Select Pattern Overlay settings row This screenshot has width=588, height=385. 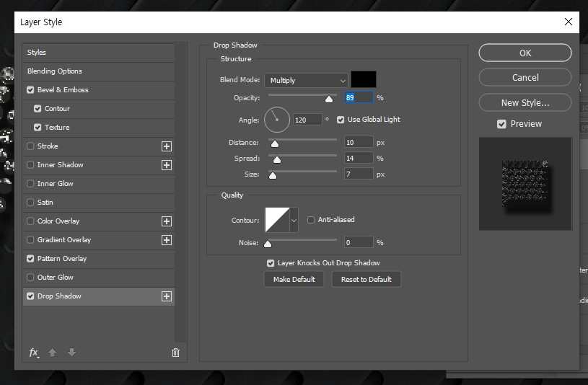99,259
